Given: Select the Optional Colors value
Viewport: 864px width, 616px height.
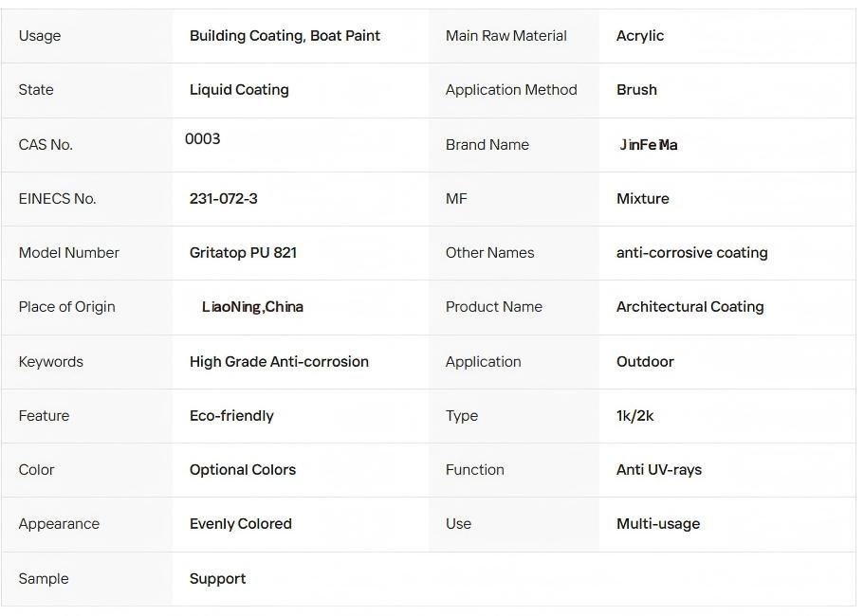Looking at the screenshot, I should [243, 470].
